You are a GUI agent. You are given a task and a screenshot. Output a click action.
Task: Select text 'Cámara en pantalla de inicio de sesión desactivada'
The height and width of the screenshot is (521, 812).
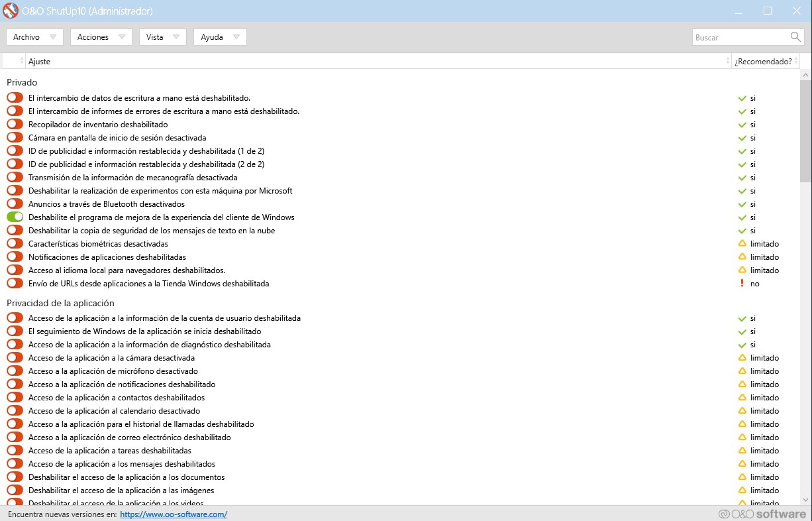[117, 138]
